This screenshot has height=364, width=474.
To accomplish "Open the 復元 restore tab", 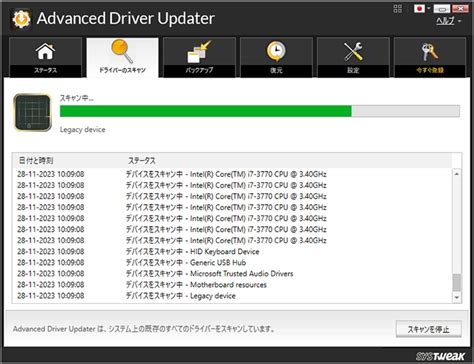I will click(276, 57).
